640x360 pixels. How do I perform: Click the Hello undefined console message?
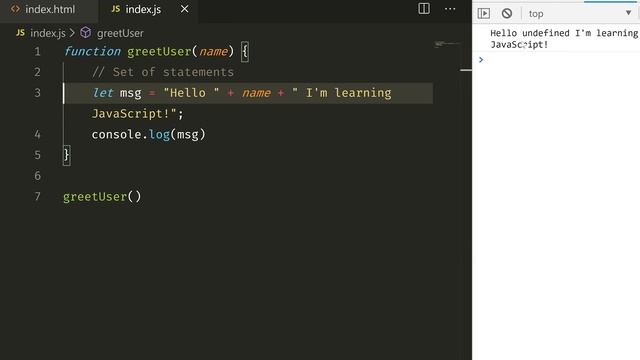564,39
